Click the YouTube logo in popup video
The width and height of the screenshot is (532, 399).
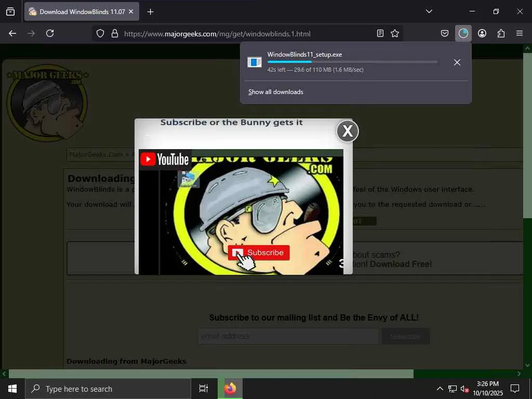[165, 159]
